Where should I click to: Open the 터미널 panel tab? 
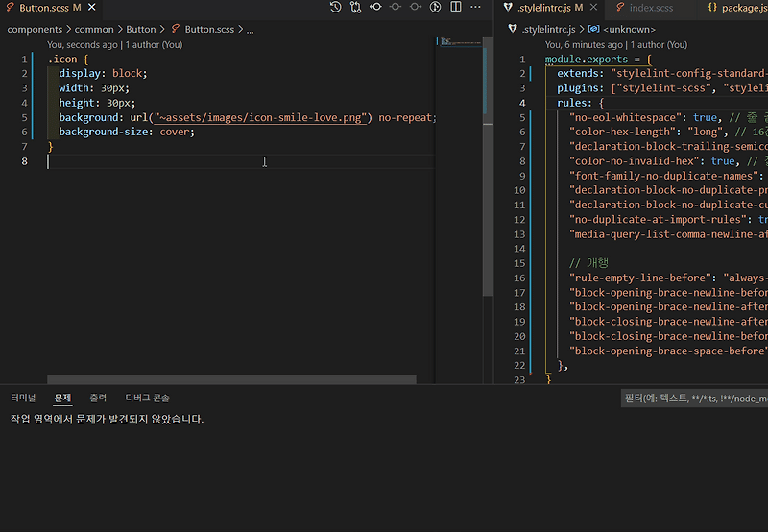tap(23, 398)
